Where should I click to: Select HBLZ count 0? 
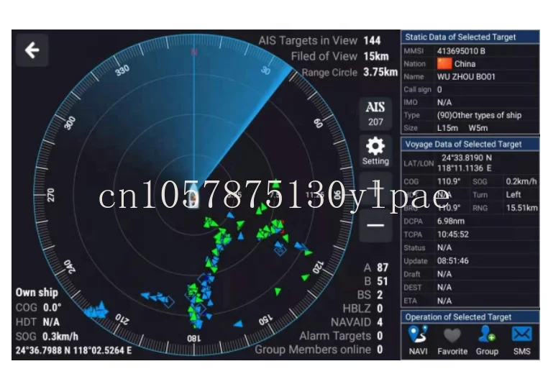pyautogui.click(x=380, y=309)
